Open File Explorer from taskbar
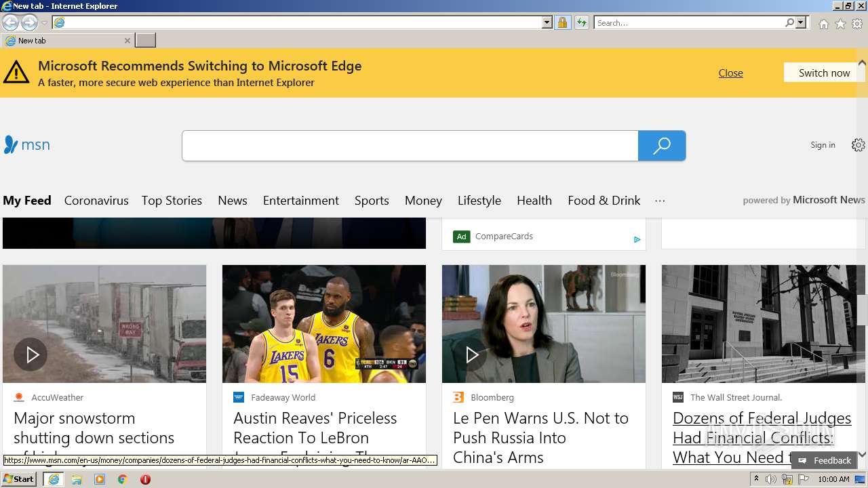 pos(77,479)
